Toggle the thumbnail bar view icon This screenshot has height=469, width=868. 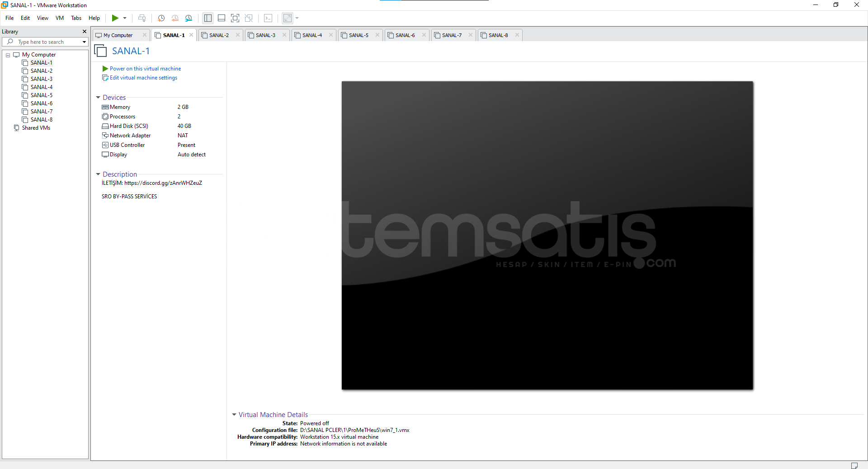(x=222, y=18)
